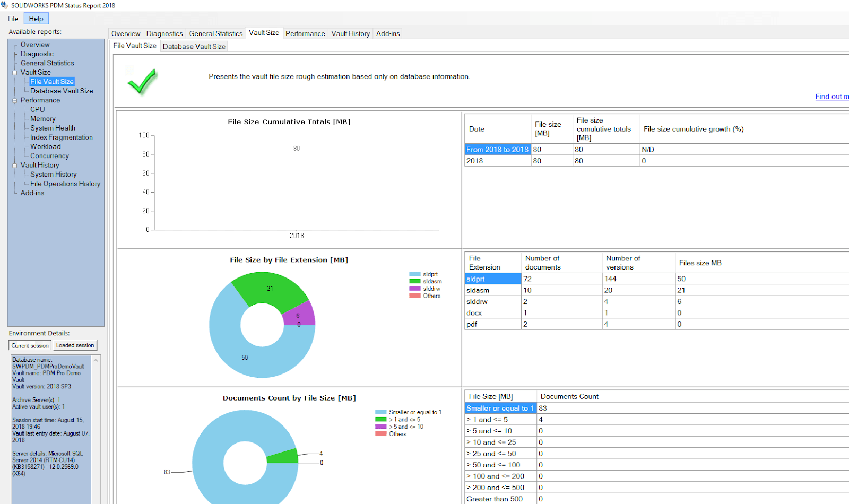
Task: Click the green checkmark status icon
Action: coord(142,81)
